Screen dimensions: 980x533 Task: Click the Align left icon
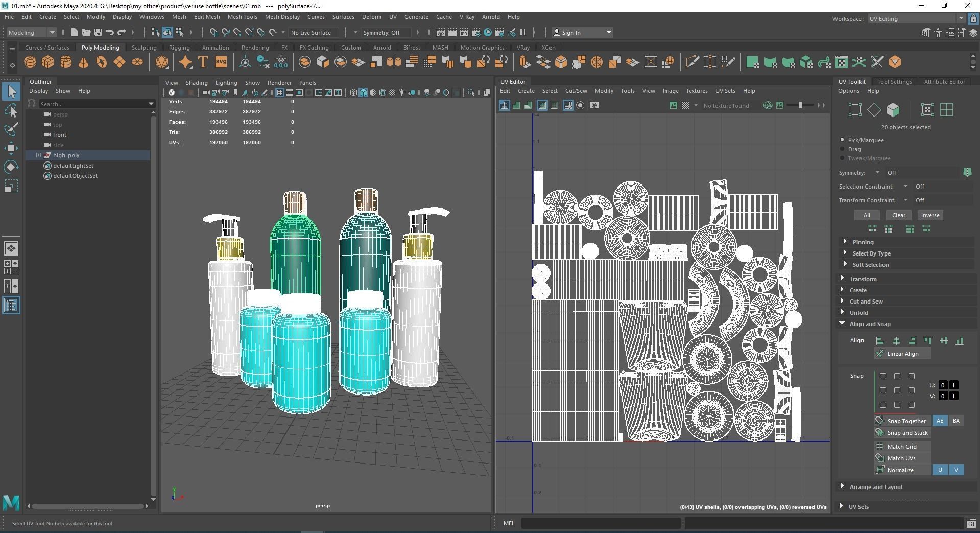(x=879, y=341)
